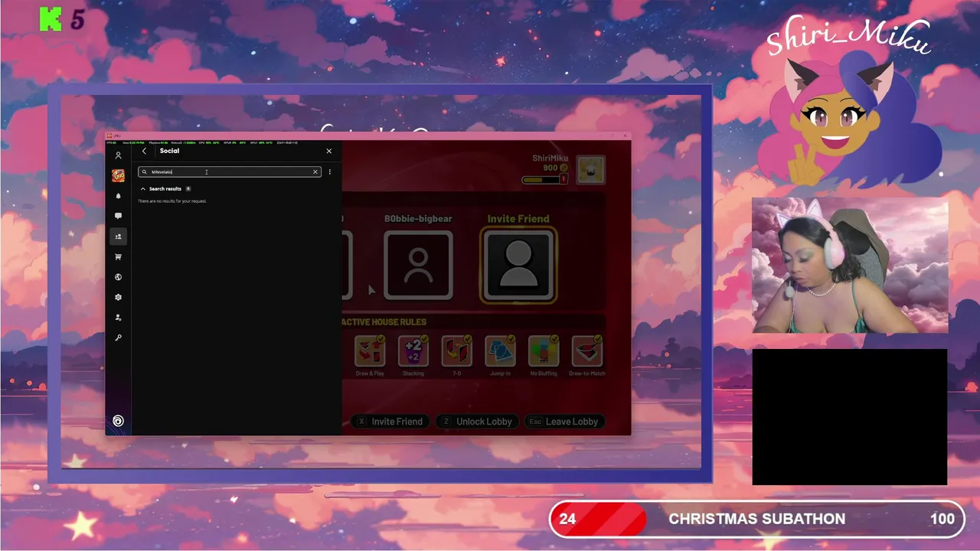
Task: Click the ACTIVE HOUSE RULES heading
Action: tap(384, 322)
